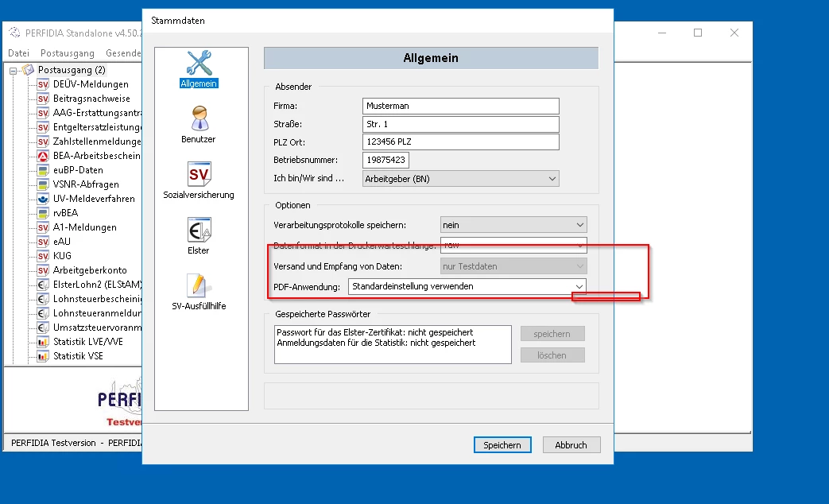This screenshot has width=829, height=504.
Task: Click the PLZ Ort input field
Action: coord(460,142)
